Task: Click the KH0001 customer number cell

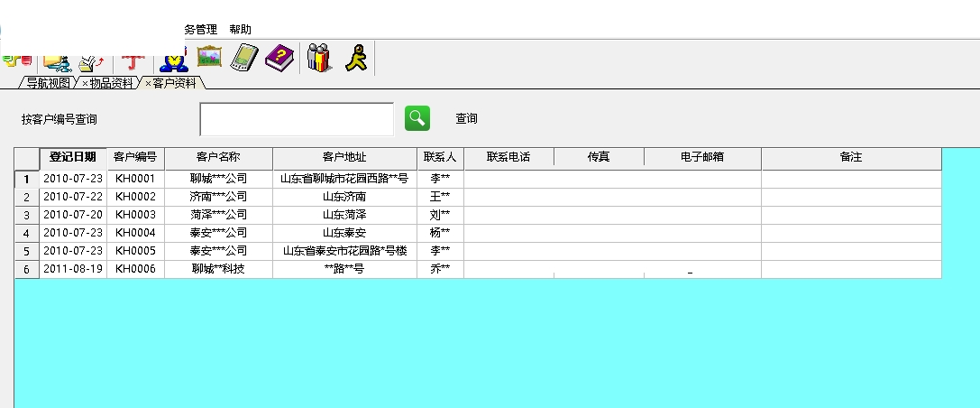Action: point(135,179)
